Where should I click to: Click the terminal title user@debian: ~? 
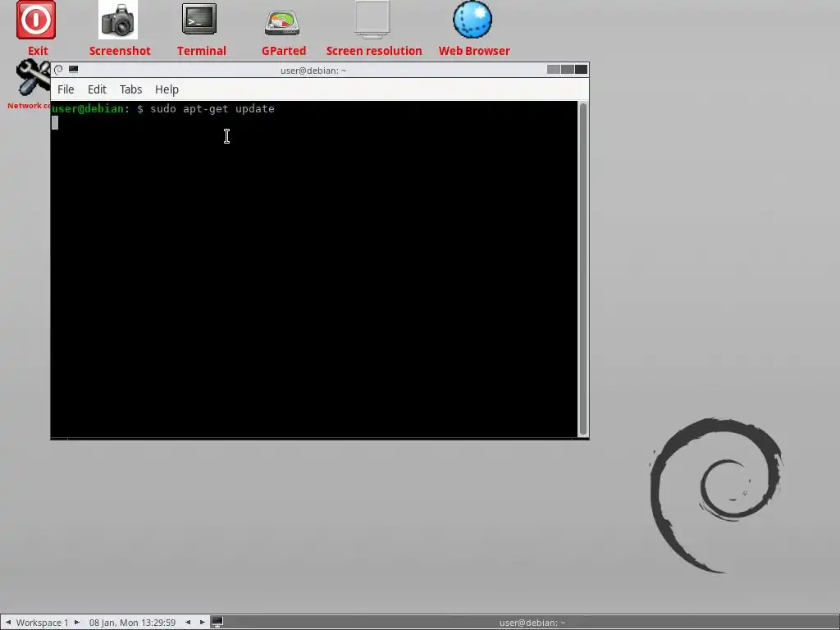click(x=313, y=71)
